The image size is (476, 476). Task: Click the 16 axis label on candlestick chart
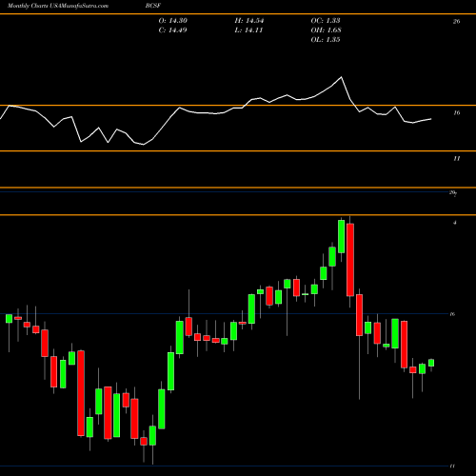click(x=452, y=314)
